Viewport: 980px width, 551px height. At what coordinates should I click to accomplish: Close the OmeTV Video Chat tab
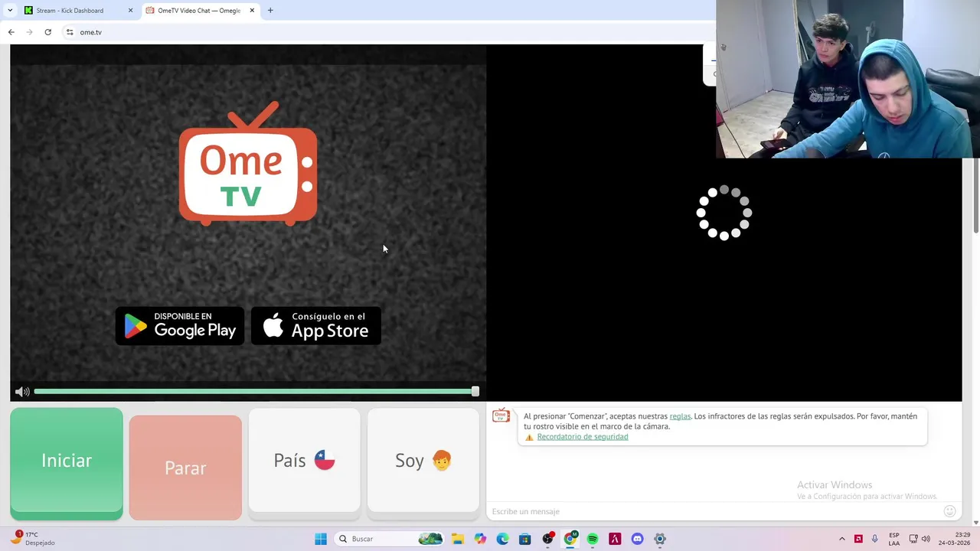[x=252, y=11]
